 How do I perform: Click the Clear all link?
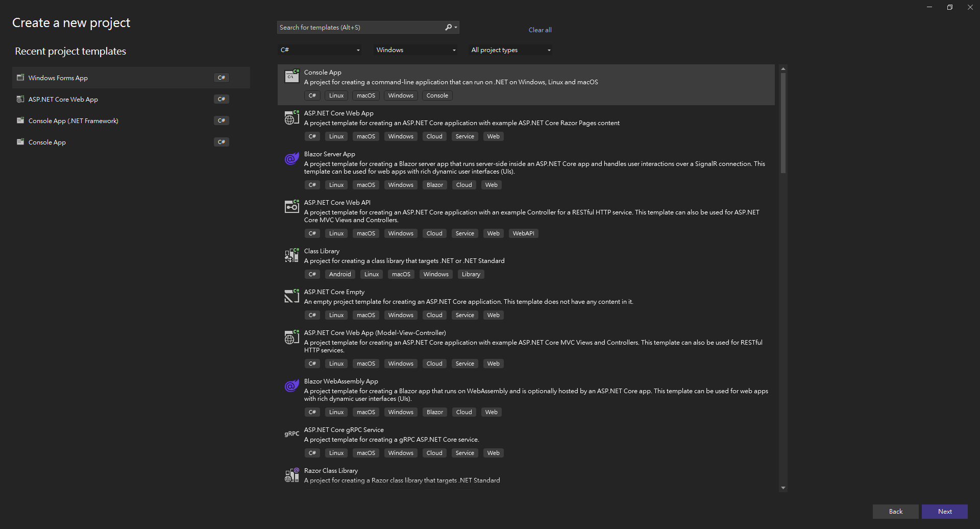(x=540, y=30)
